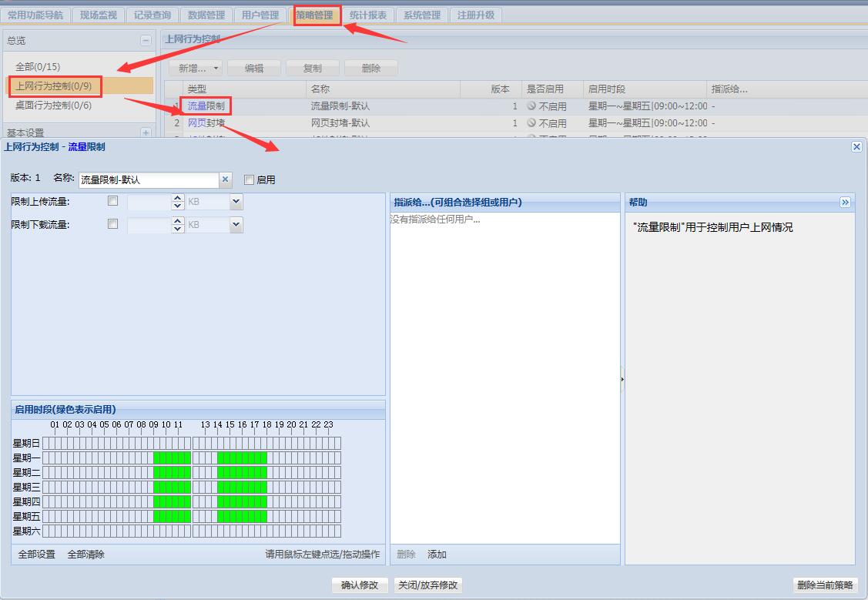Screen dimensions: 868x600
Task: Expand 基本设置 section using plus icon
Action: [146, 133]
